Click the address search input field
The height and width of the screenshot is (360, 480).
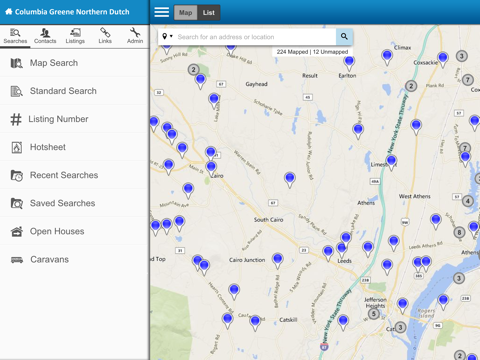point(255,37)
